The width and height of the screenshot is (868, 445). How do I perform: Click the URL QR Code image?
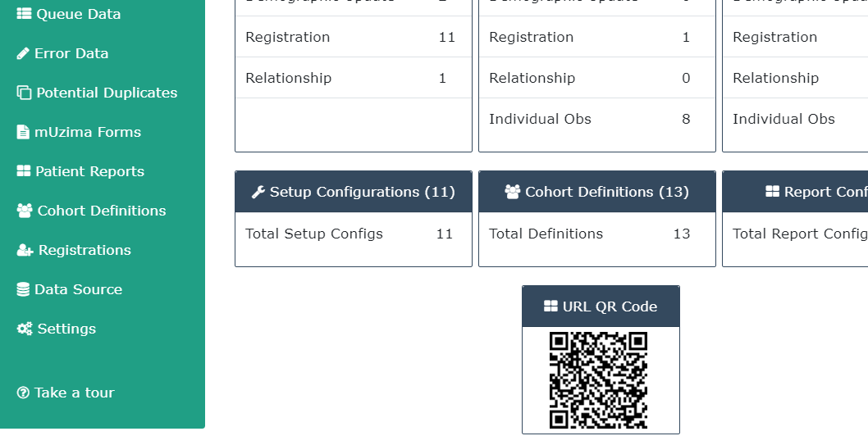(x=598, y=379)
